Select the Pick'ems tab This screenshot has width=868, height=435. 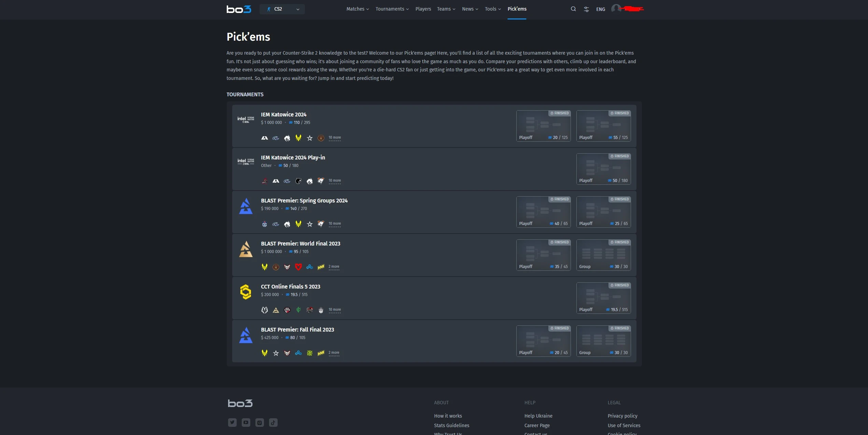tap(517, 9)
